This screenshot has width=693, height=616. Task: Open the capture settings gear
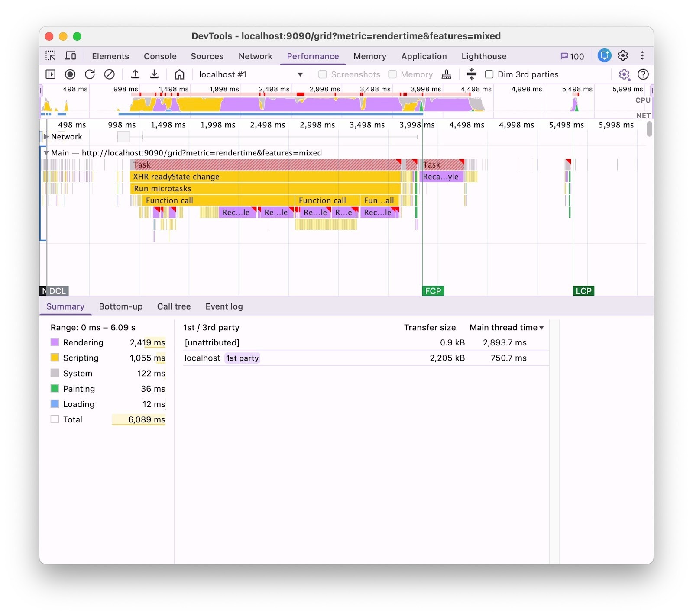(x=624, y=74)
